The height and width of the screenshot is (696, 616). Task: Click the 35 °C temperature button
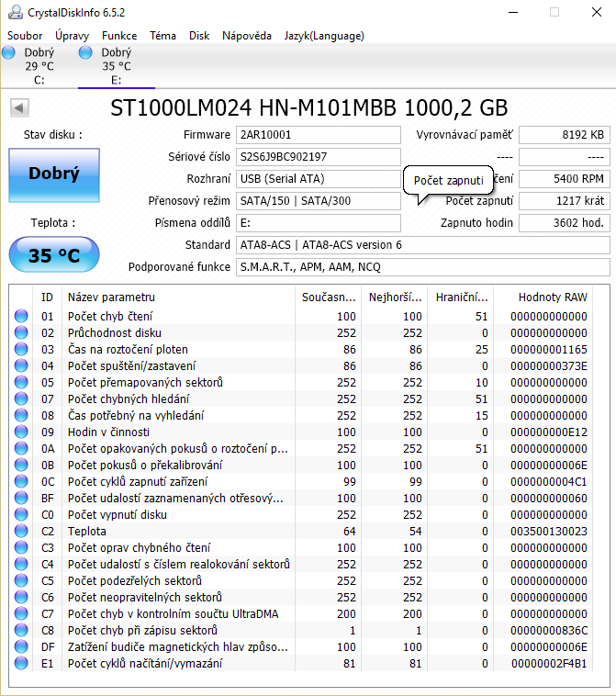point(54,254)
